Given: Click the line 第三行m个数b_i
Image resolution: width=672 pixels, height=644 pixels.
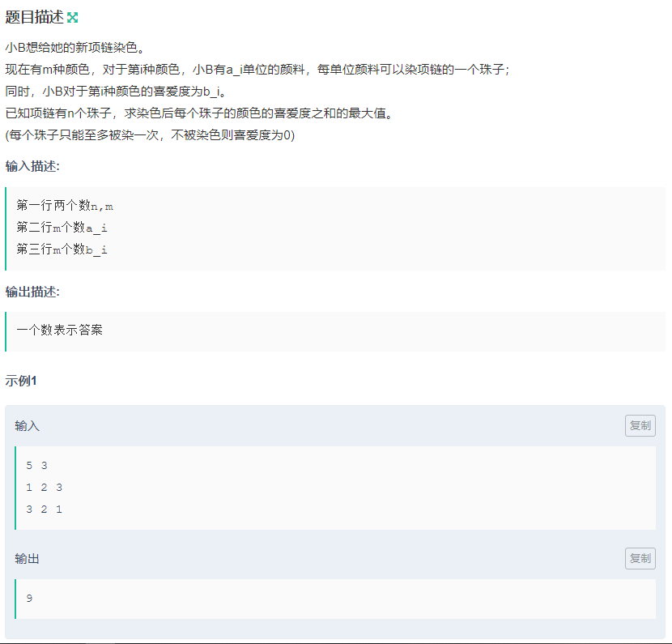Looking at the screenshot, I should point(62,249).
